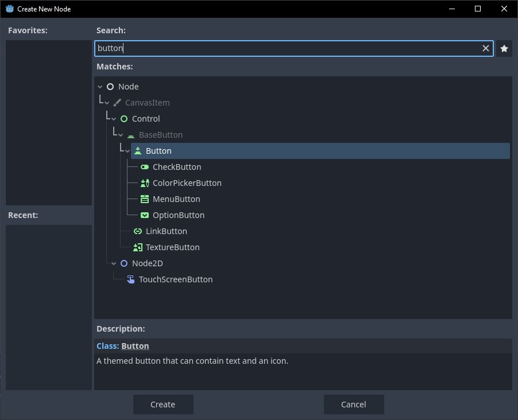The height and width of the screenshot is (420, 518).
Task: Collapse the Button branch arrow
Action: point(127,151)
